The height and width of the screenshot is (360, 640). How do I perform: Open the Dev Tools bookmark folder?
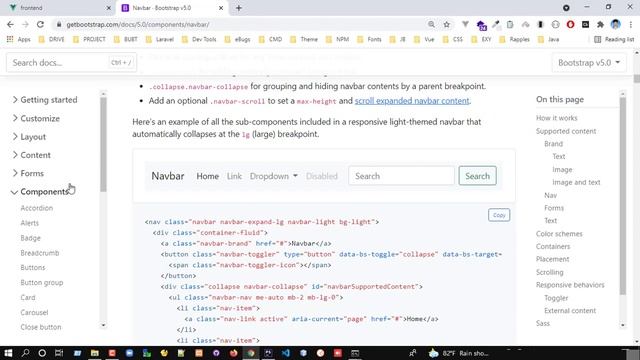tap(199, 39)
